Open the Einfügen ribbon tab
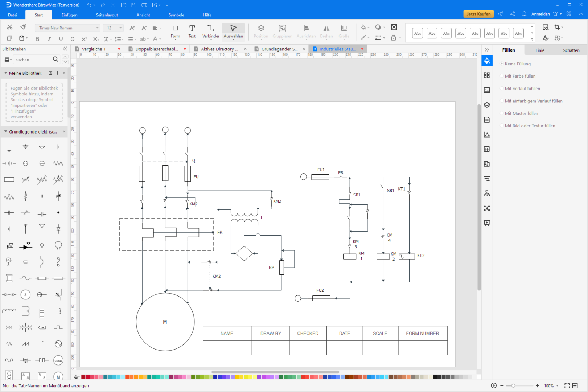 69,15
